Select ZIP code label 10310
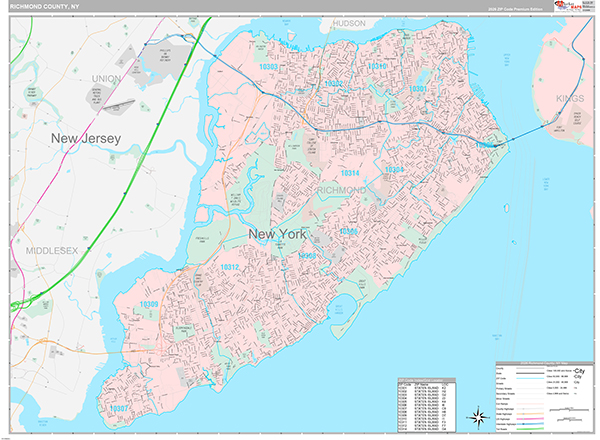Image resolution: width=600 pixels, height=440 pixels. (x=377, y=66)
